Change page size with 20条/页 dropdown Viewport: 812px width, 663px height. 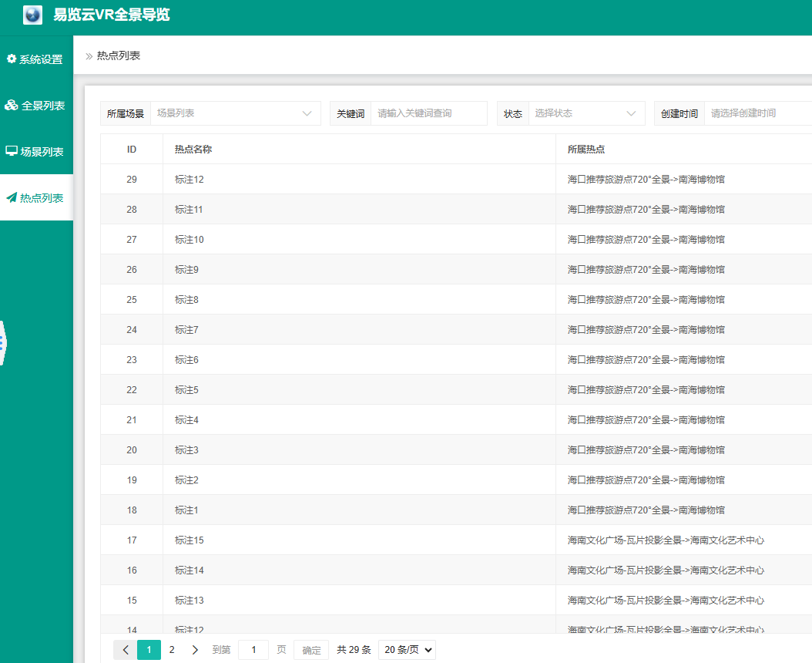click(407, 650)
